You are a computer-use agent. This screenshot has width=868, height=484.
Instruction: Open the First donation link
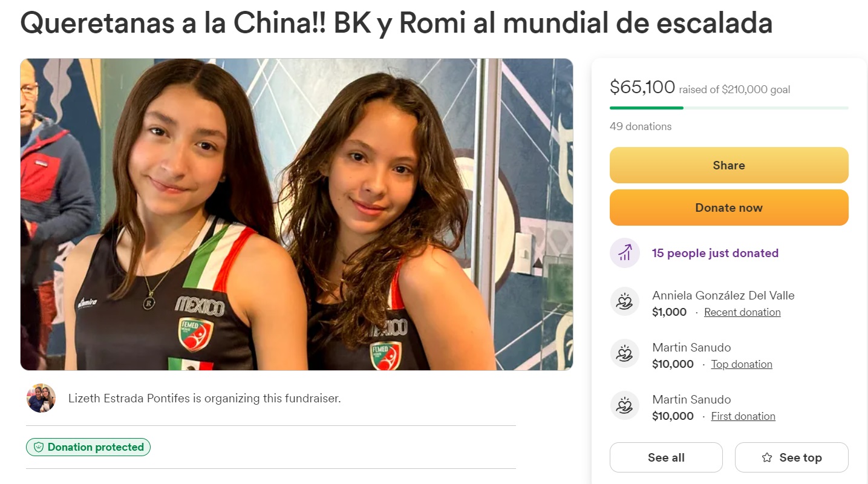click(x=743, y=416)
